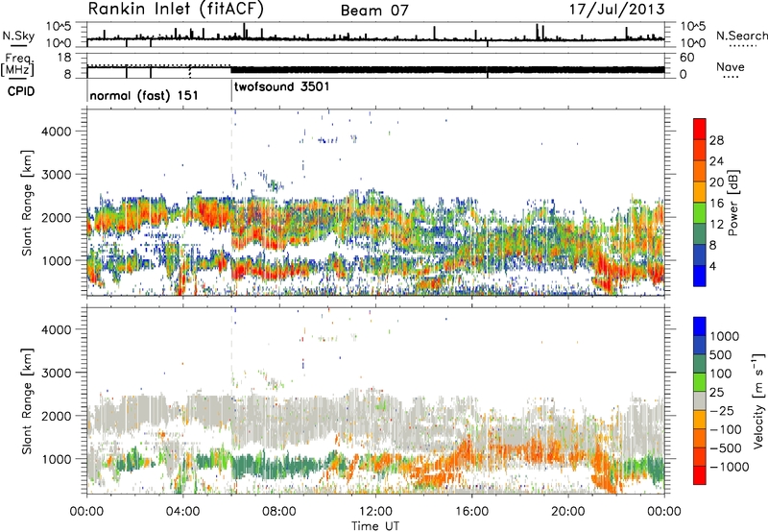Click the '04:00' time axis tick
768x532 pixels.
(x=182, y=512)
